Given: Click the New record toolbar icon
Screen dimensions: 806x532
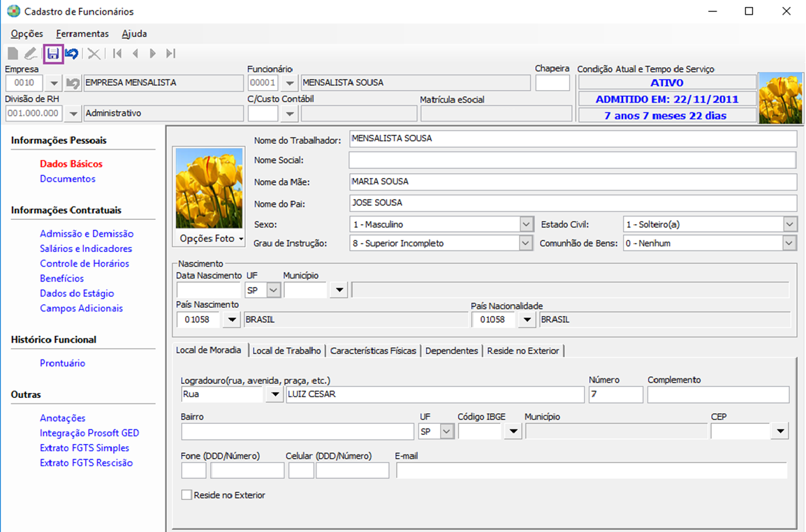Looking at the screenshot, I should point(13,54).
